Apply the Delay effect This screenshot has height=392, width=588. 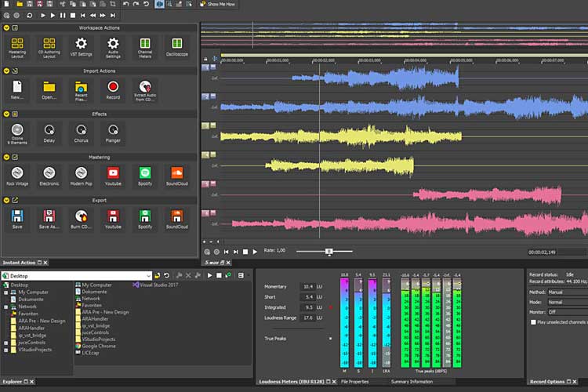click(x=49, y=133)
